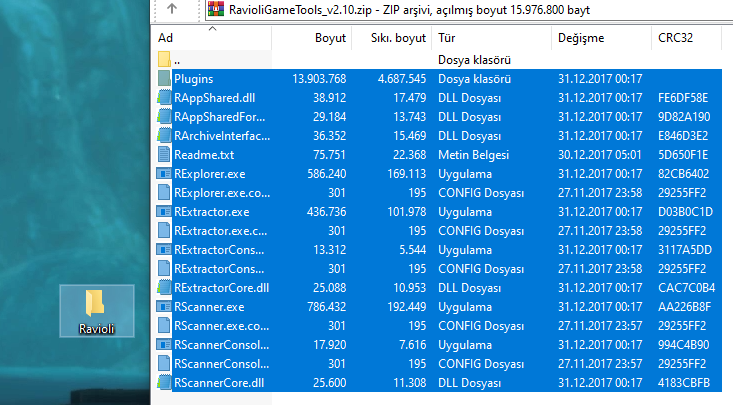Click the Readme.txt document icon
Screen dimensions: 733x405
(164, 154)
